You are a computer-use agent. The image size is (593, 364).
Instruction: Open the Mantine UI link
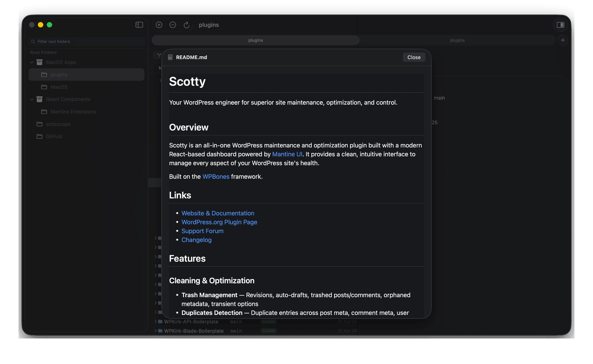coord(287,154)
